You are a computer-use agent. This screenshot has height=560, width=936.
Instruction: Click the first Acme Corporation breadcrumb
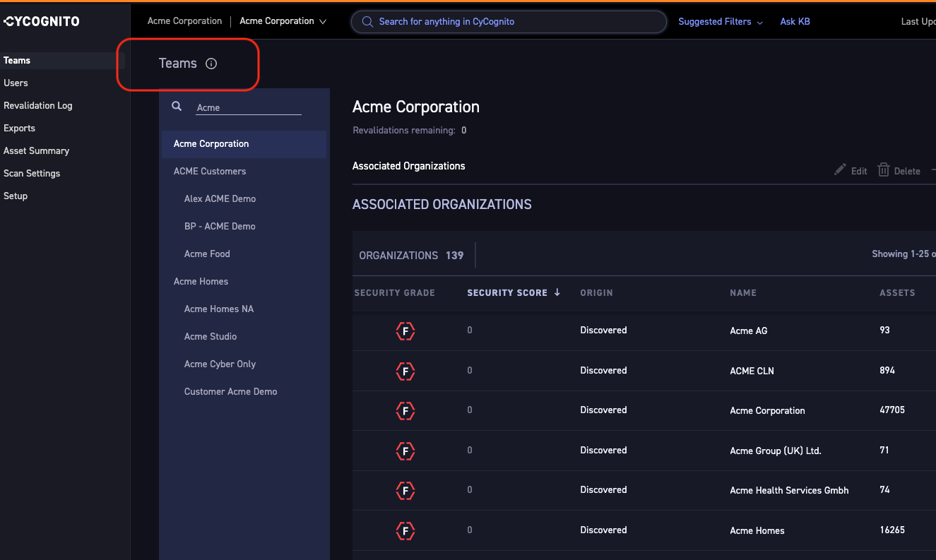(184, 21)
